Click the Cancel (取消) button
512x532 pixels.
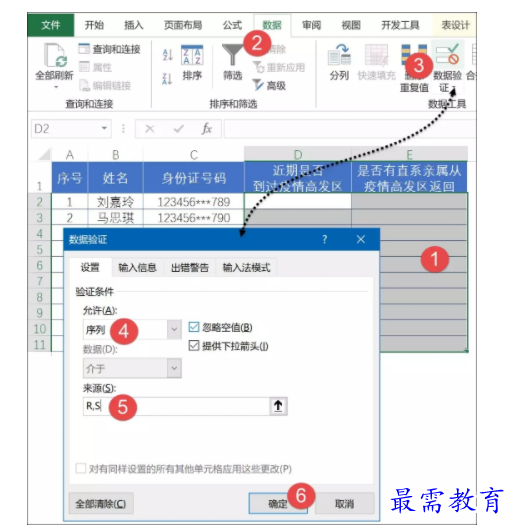[345, 504]
